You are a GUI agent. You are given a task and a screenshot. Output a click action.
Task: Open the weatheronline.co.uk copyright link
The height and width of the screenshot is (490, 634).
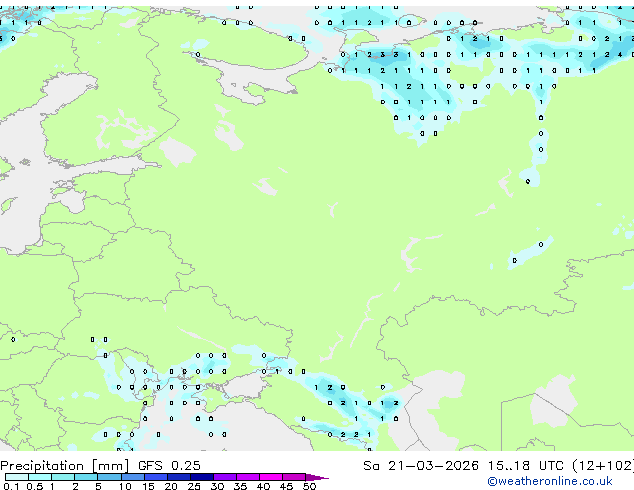point(550,481)
